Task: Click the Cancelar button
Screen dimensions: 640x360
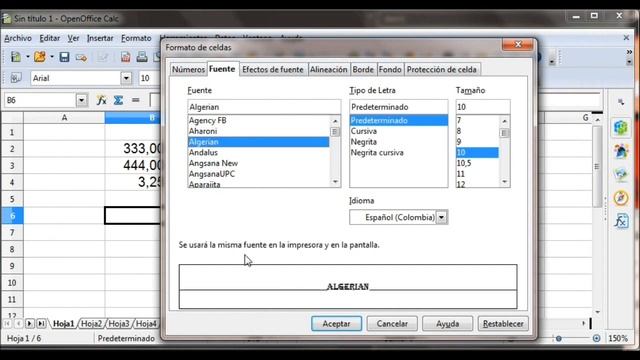Action: (392, 324)
